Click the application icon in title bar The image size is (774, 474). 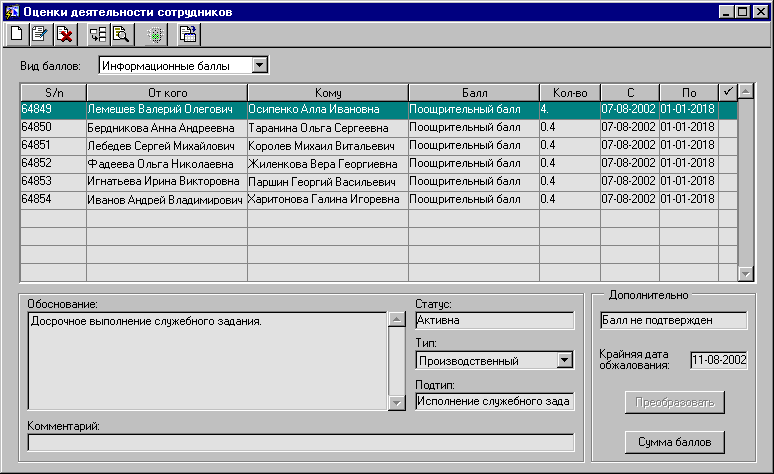pyautogui.click(x=12, y=11)
